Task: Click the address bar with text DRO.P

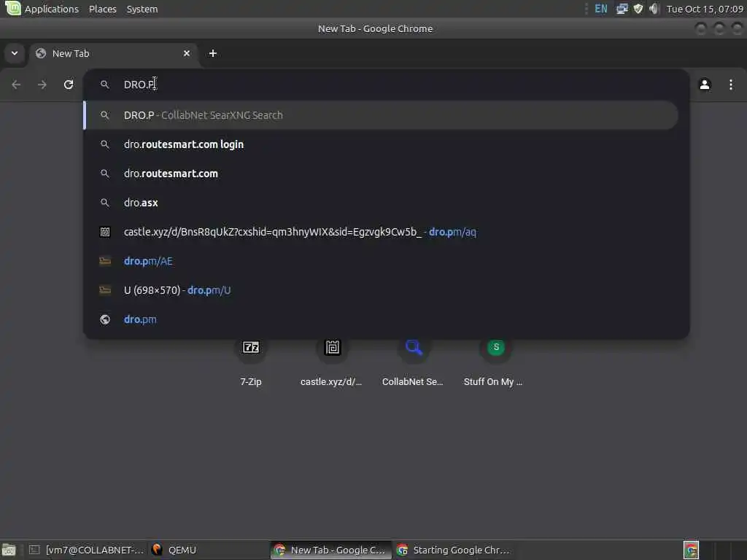Action: point(386,85)
